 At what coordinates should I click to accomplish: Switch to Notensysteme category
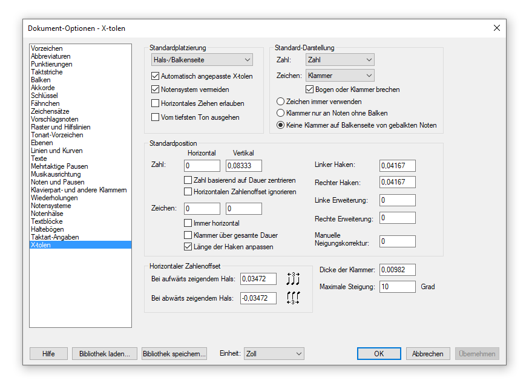point(51,206)
